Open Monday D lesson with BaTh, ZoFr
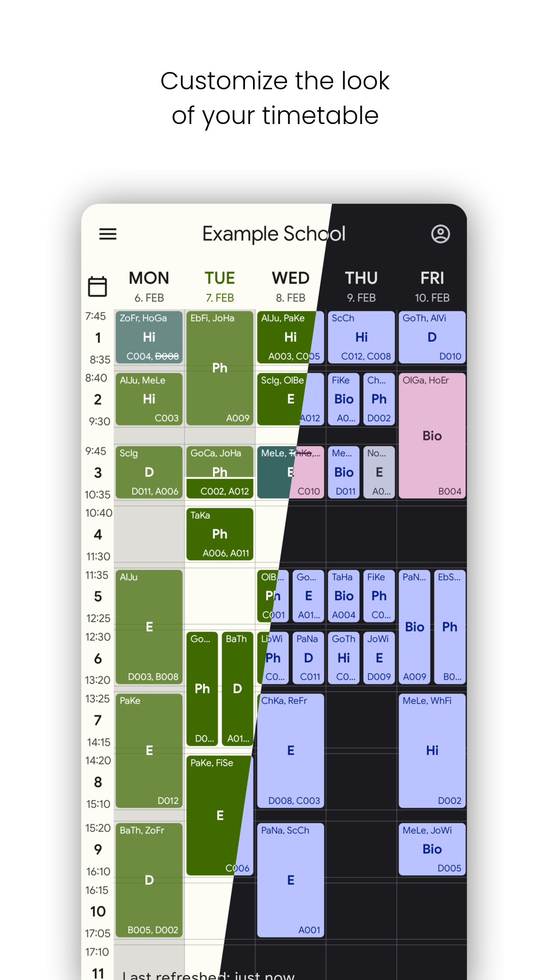The height and width of the screenshot is (980, 551). tap(149, 880)
